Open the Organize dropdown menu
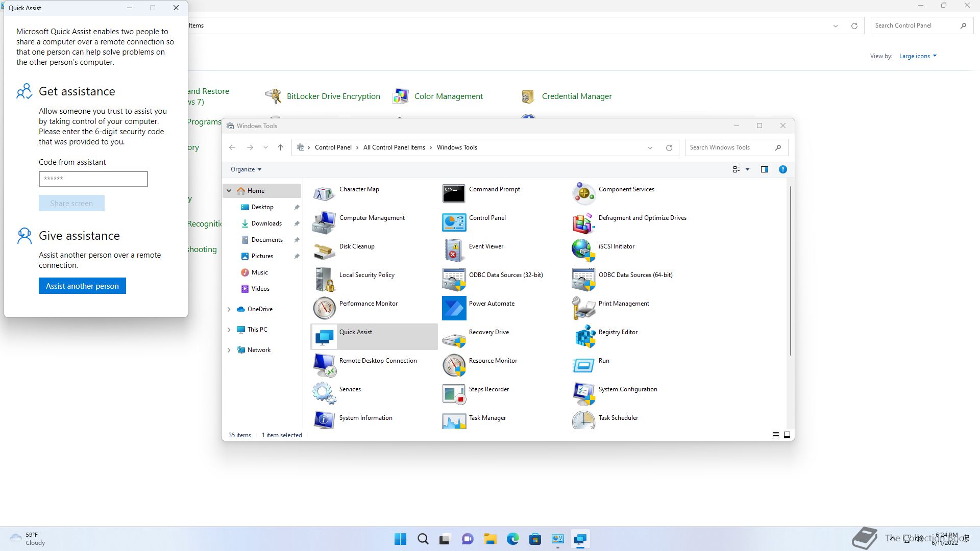 point(246,169)
